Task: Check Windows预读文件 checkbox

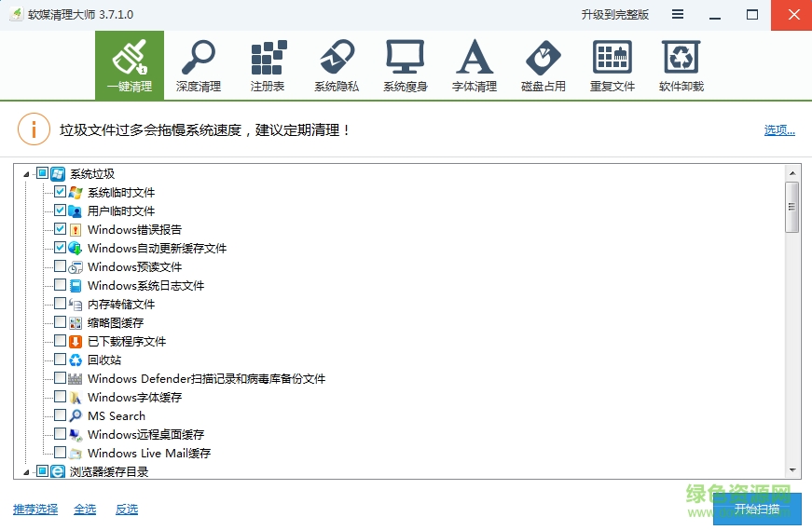Action: 60,266
